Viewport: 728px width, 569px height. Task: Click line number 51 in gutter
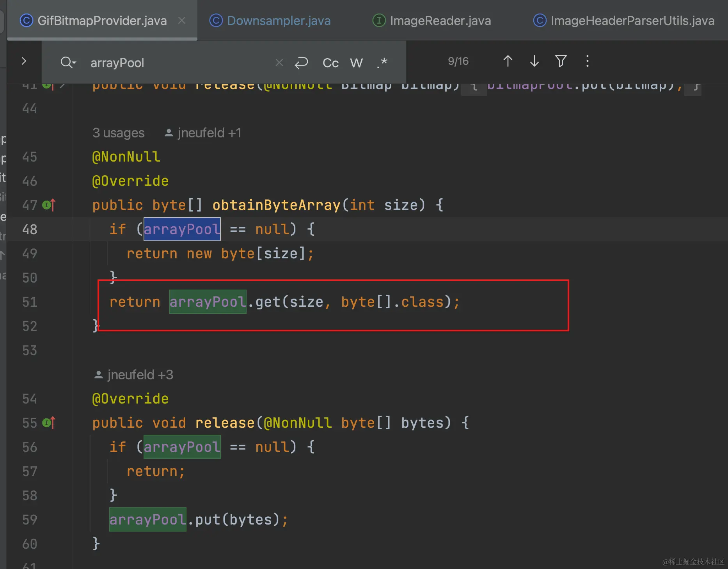(30, 302)
